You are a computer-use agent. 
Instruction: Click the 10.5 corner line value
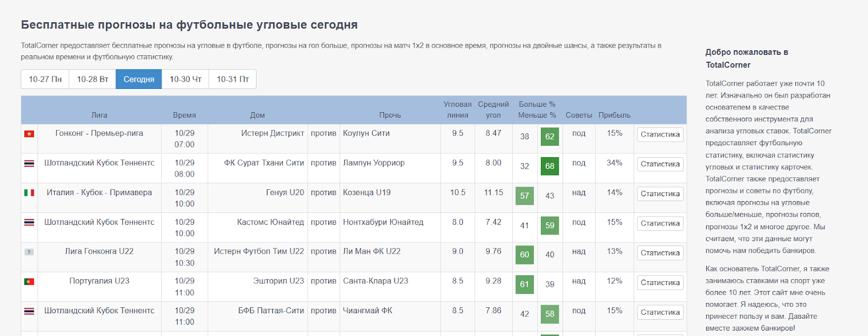click(x=458, y=192)
